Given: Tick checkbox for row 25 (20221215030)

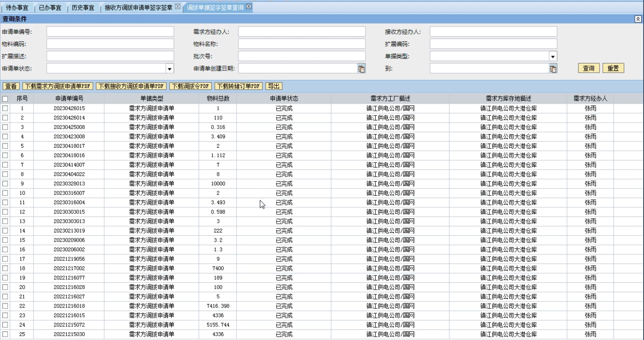Looking at the screenshot, I should (x=5, y=334).
